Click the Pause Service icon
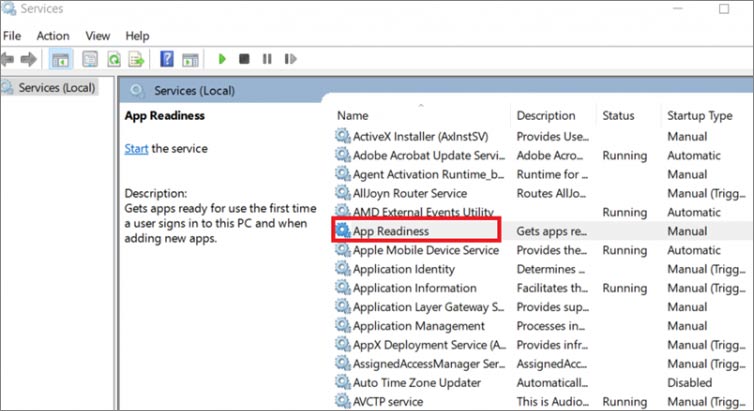 [x=267, y=59]
